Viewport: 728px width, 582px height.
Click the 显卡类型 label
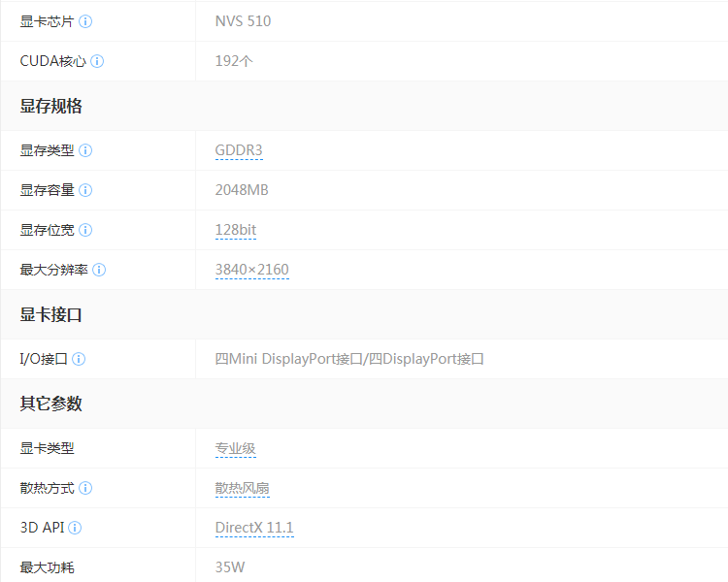(x=47, y=449)
